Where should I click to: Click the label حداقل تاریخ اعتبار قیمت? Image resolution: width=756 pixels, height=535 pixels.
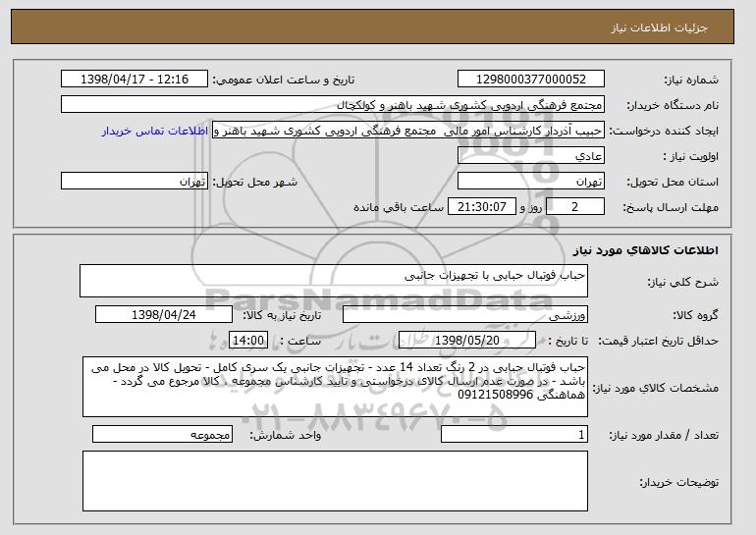point(658,341)
